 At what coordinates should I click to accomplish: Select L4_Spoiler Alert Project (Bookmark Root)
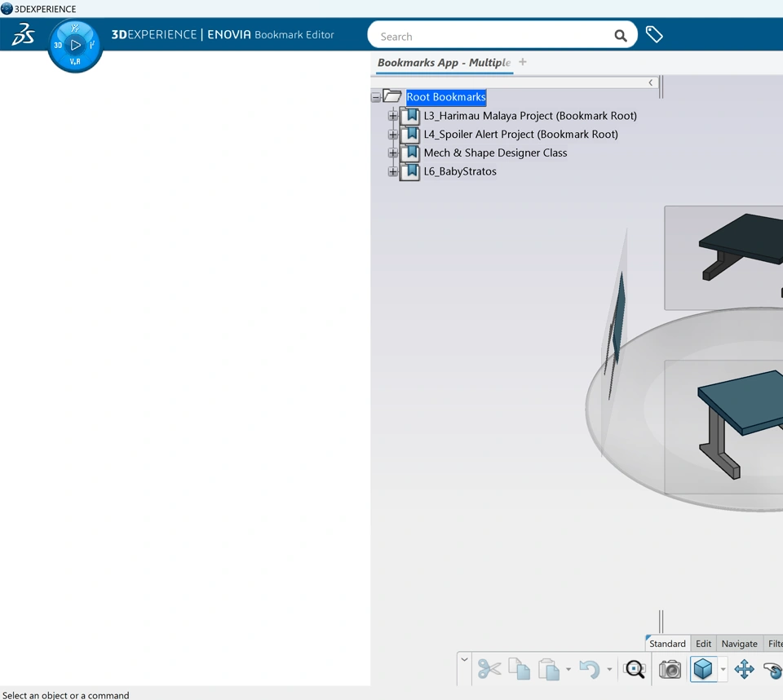click(x=521, y=134)
